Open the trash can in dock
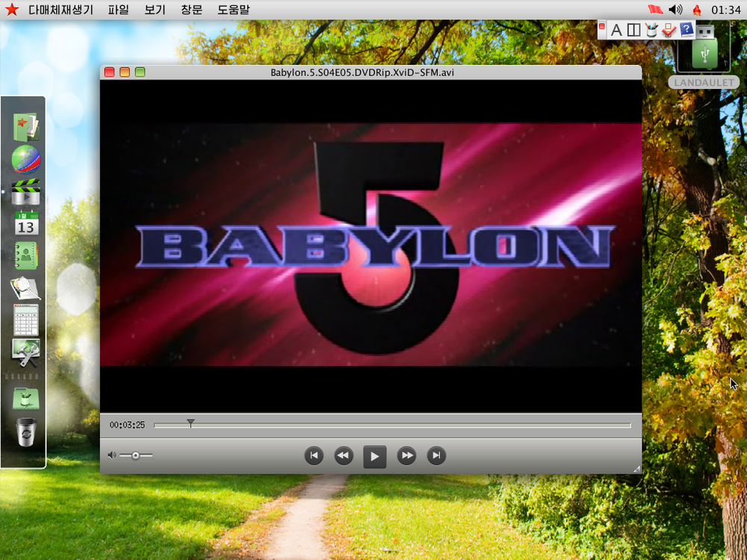 25,432
